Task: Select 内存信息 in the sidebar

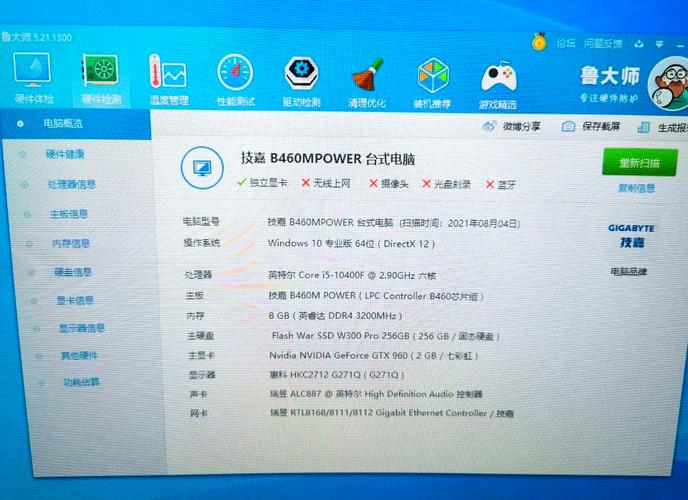Action: 71,243
